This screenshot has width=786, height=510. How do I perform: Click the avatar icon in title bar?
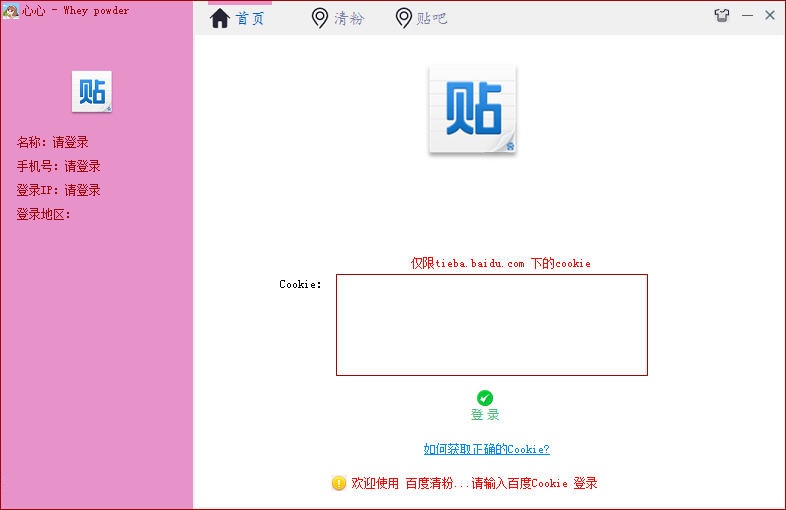pyautogui.click(x=10, y=11)
